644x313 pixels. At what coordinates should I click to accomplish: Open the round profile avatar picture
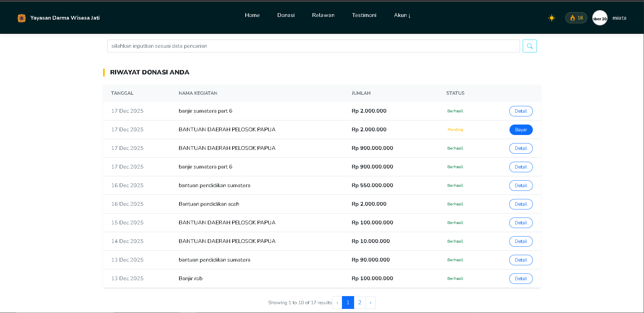[600, 18]
